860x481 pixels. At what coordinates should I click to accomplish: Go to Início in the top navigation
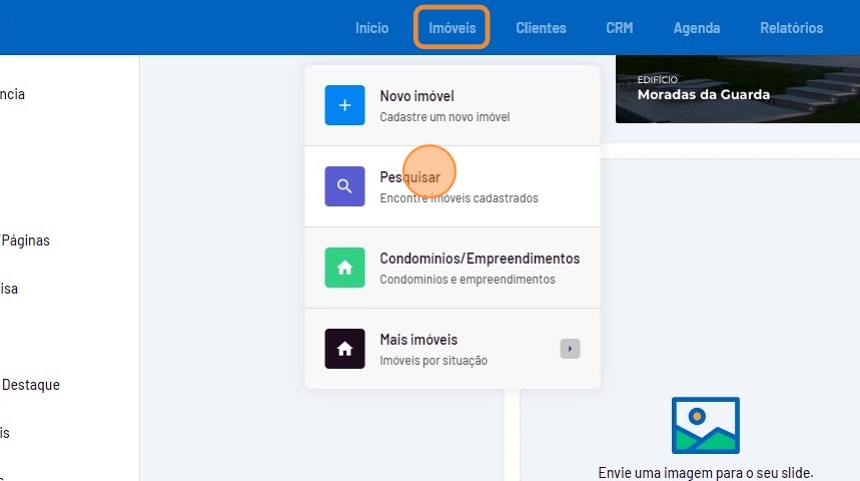coord(372,28)
